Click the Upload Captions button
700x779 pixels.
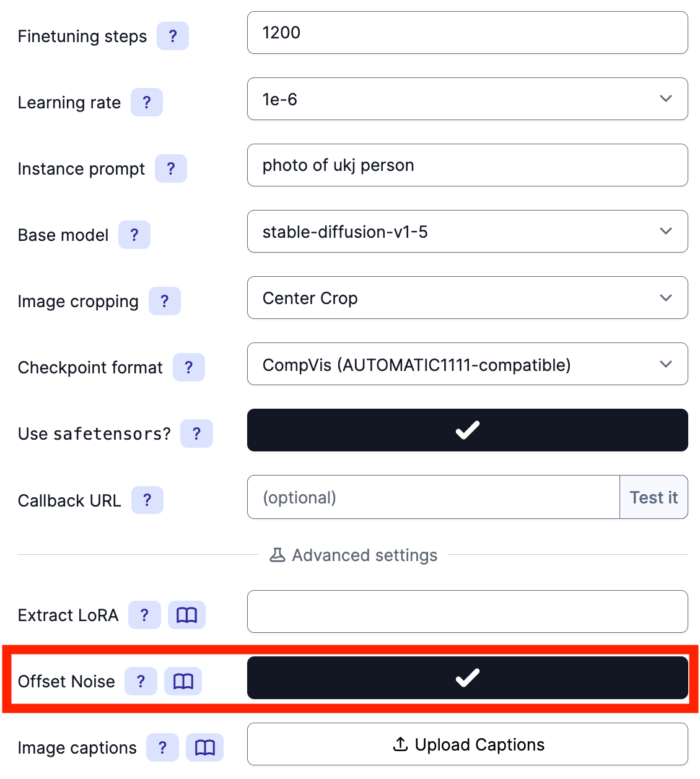pyautogui.click(x=467, y=744)
